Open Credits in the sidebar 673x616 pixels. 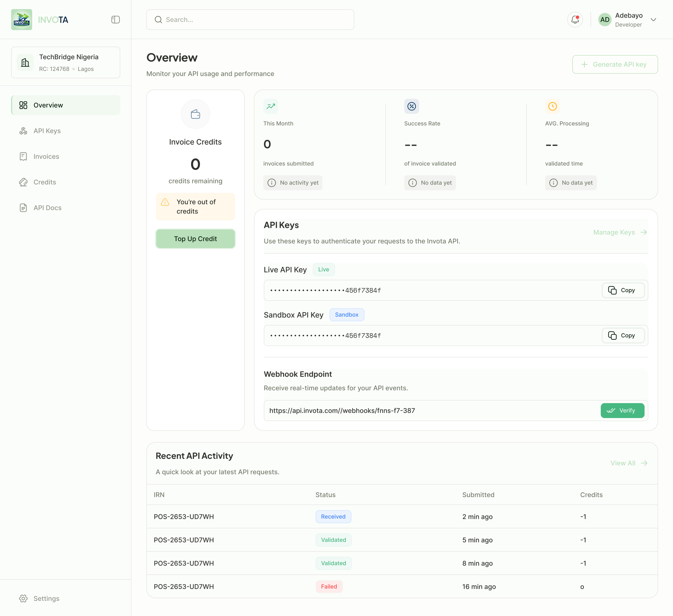click(66, 182)
